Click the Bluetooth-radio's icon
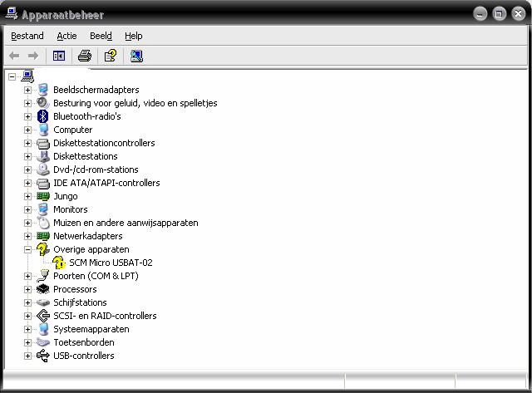532x393 pixels. (43, 116)
